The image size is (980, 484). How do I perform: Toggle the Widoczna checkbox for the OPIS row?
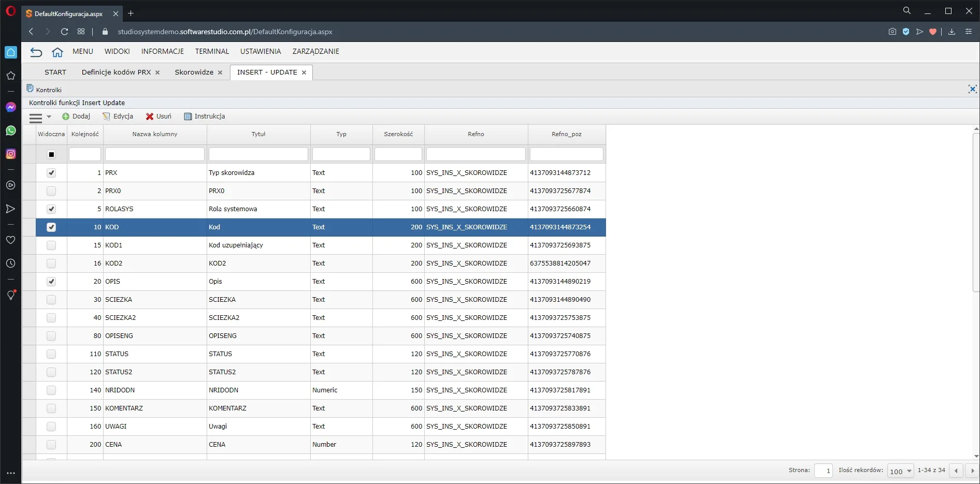click(51, 282)
